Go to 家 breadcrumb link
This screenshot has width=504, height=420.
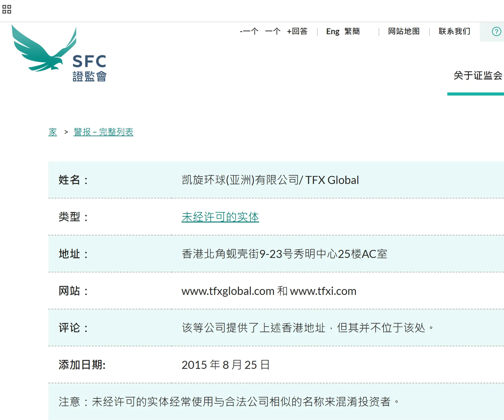pos(53,132)
